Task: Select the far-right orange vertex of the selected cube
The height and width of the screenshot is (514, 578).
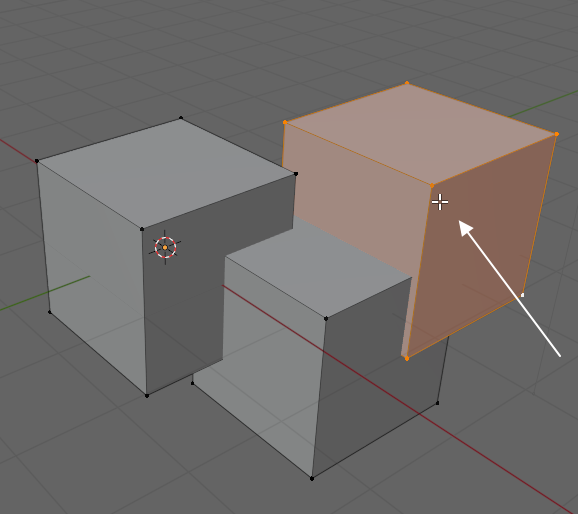Action: [557, 134]
